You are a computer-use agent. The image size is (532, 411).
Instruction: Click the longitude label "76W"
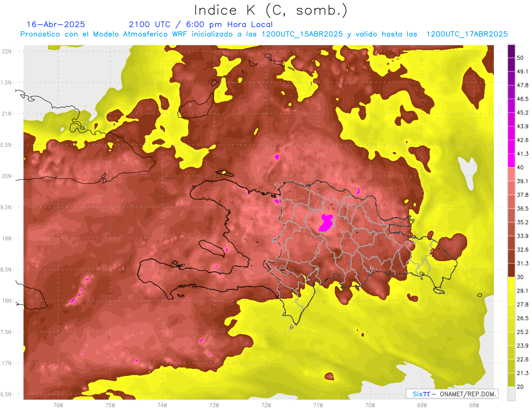[58, 405]
